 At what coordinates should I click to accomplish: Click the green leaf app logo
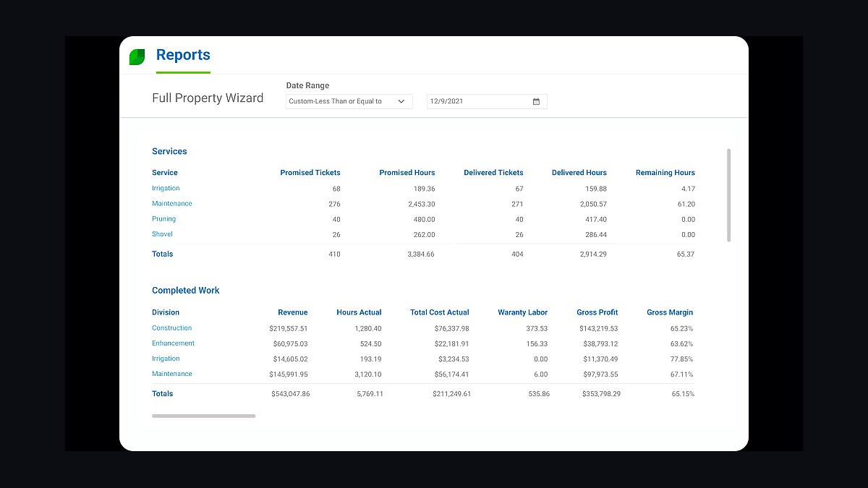137,57
